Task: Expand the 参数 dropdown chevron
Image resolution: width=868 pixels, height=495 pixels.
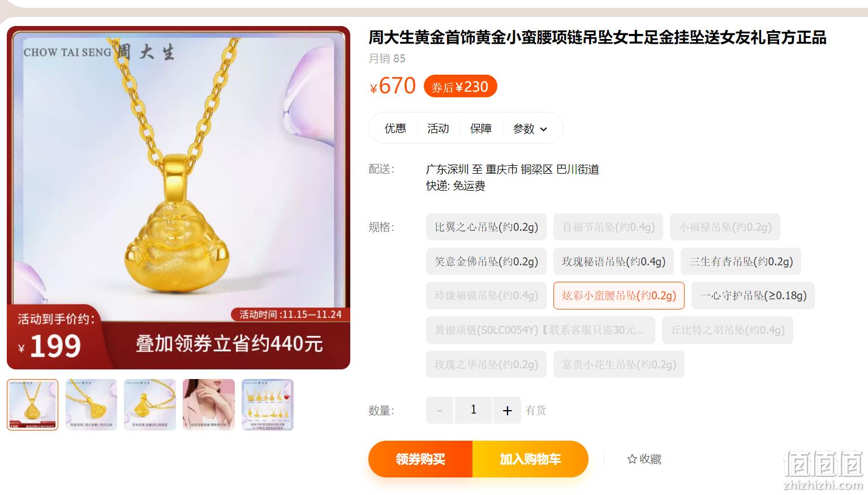Action: point(544,129)
